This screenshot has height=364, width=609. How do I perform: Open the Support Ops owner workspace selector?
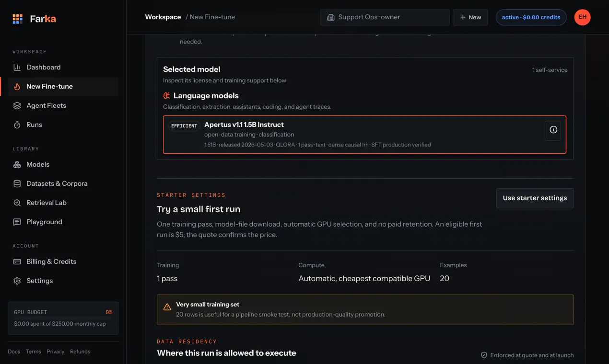point(385,17)
